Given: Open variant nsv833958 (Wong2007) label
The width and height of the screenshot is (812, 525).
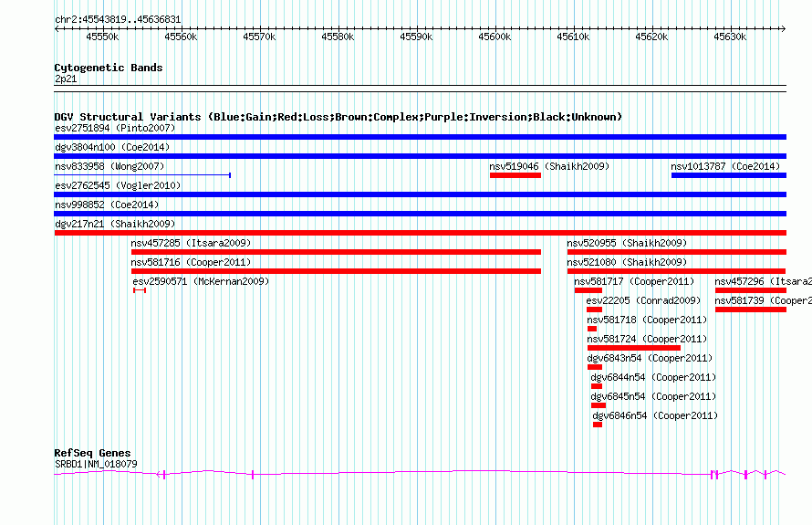Looking at the screenshot, I should pos(109,166).
